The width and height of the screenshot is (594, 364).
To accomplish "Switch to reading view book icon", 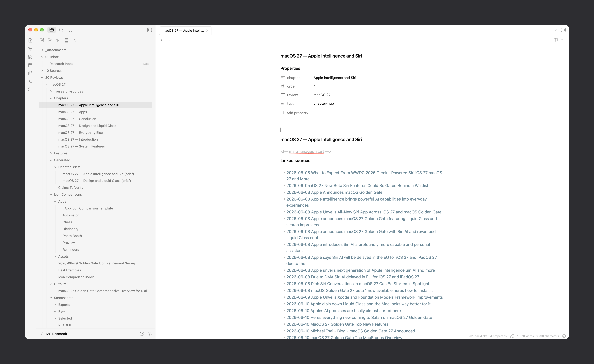I will [555, 40].
